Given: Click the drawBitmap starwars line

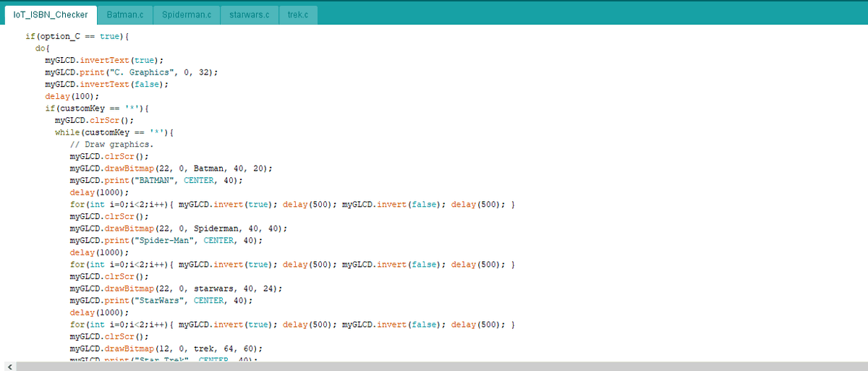Looking at the screenshot, I should [x=176, y=289].
